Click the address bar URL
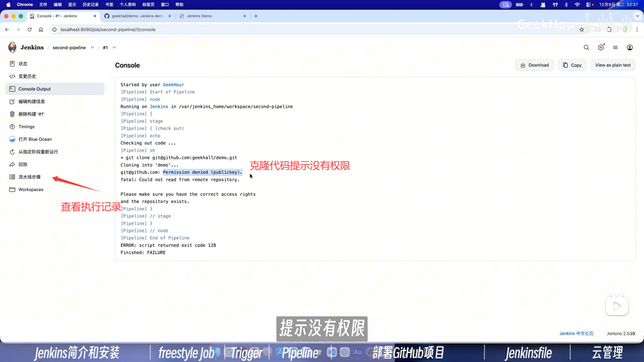 108,29
